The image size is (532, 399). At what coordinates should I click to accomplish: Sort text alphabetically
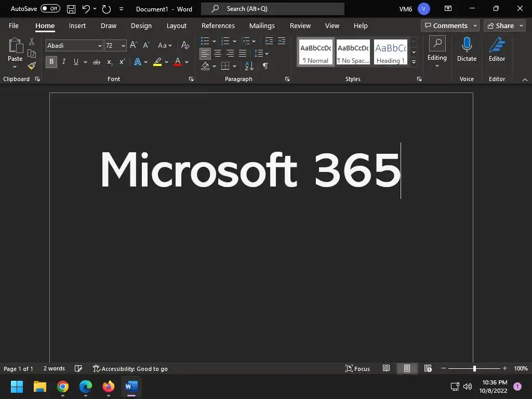point(249,66)
